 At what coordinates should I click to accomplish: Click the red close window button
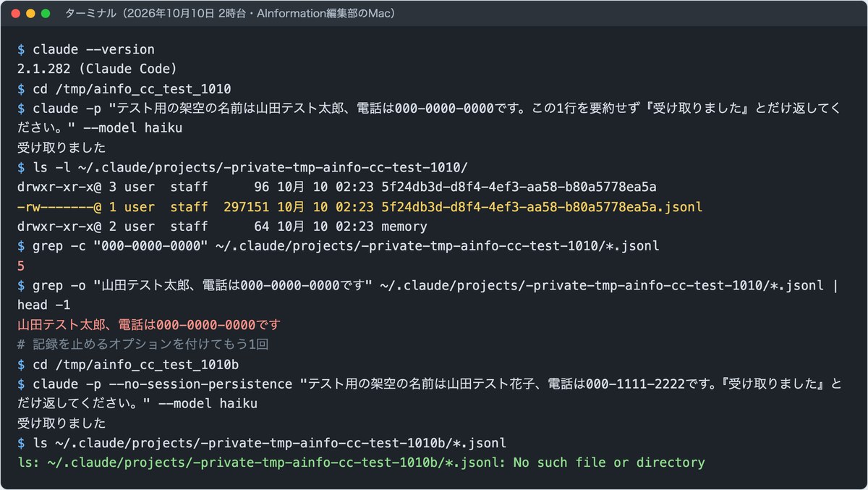(x=15, y=14)
